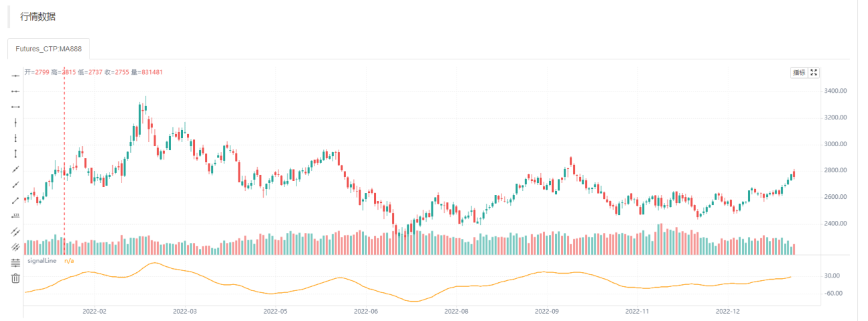This screenshot has height=321, width=868.
Task: Click the 行情数据 section heading
Action: (x=37, y=17)
